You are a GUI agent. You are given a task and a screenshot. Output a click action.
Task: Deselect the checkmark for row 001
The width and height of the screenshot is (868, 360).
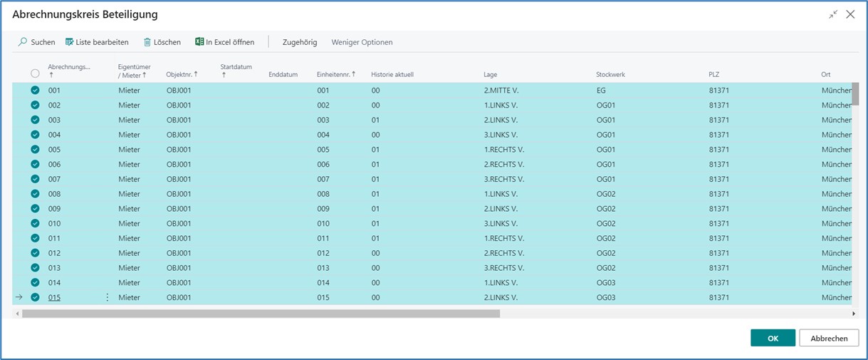click(35, 91)
